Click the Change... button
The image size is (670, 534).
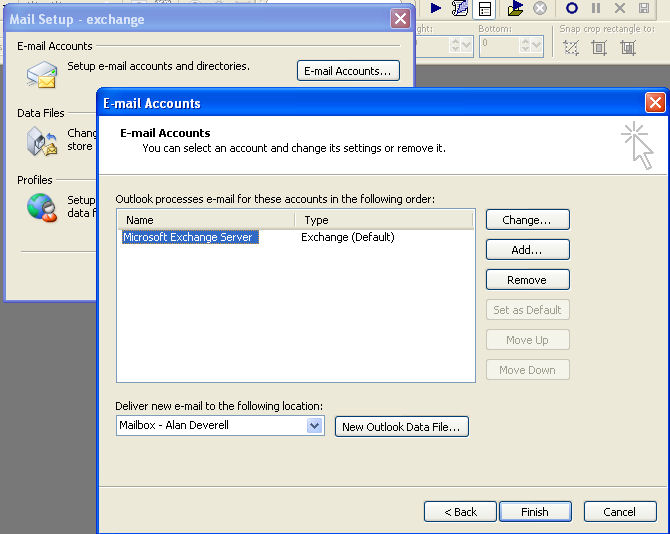click(528, 220)
